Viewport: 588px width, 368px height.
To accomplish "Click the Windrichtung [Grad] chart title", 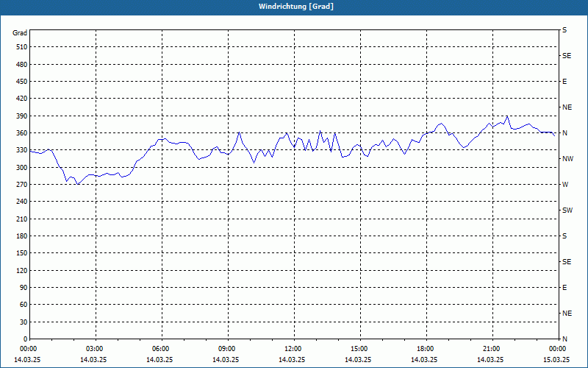I will point(296,7).
